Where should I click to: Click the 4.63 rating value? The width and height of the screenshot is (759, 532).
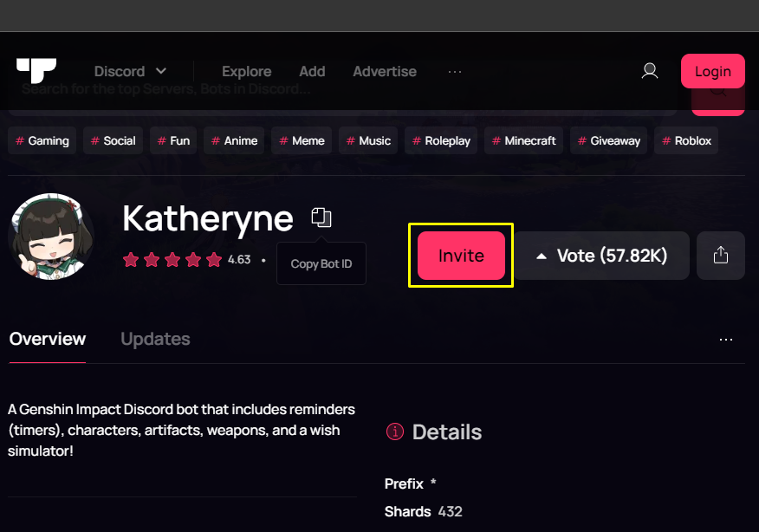pyautogui.click(x=239, y=260)
